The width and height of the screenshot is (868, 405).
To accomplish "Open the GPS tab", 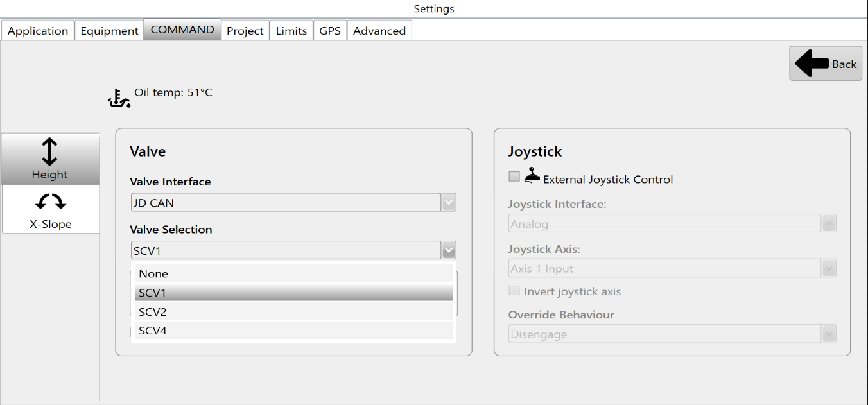I will 330,30.
